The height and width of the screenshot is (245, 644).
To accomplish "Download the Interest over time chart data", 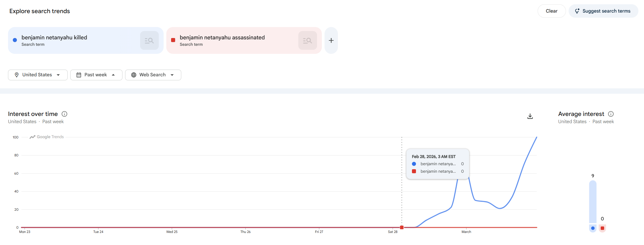I will tap(530, 116).
